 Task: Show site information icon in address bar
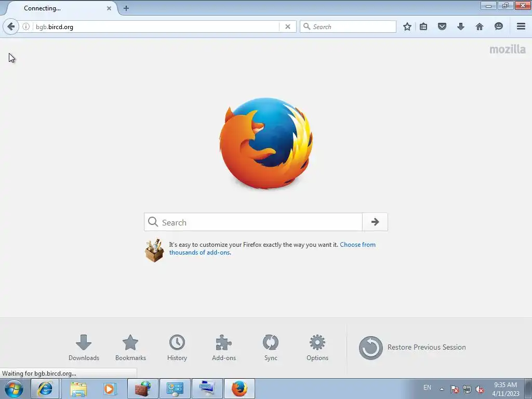pos(26,26)
